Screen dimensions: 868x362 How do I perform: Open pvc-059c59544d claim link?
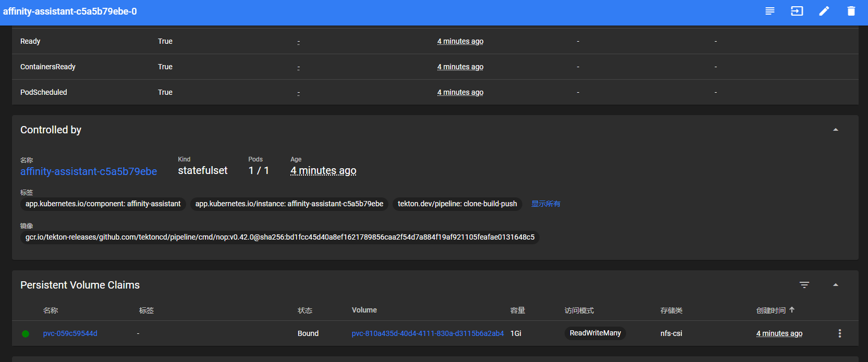(70, 333)
